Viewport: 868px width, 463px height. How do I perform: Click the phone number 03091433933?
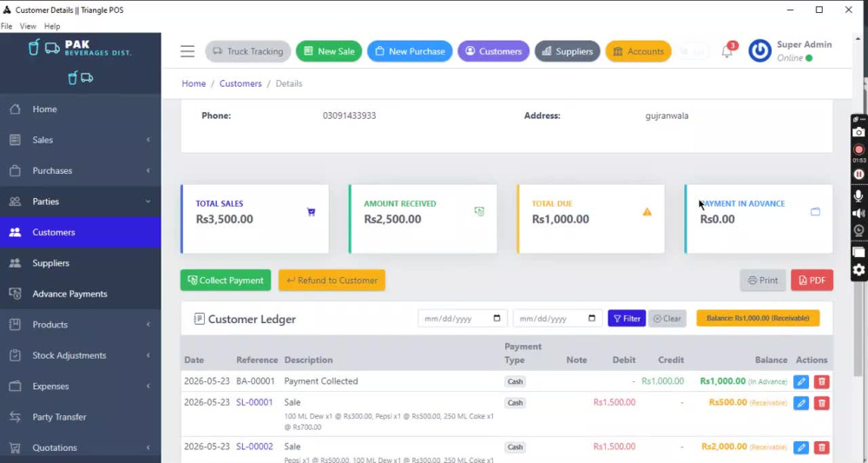coord(349,116)
